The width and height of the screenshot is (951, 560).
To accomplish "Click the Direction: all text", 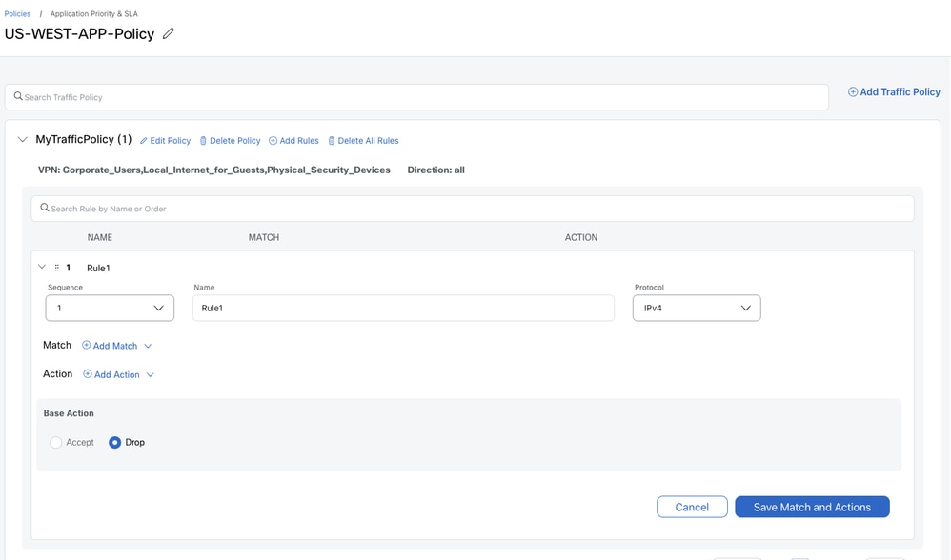I will (x=436, y=170).
